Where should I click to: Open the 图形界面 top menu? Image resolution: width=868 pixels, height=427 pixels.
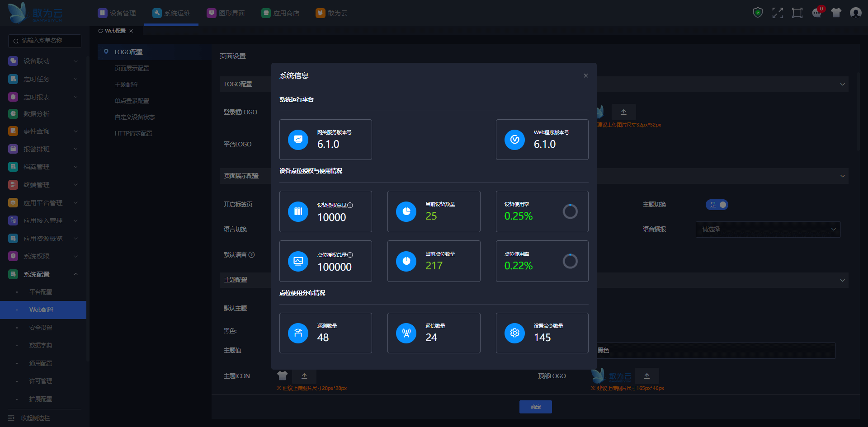[226, 13]
